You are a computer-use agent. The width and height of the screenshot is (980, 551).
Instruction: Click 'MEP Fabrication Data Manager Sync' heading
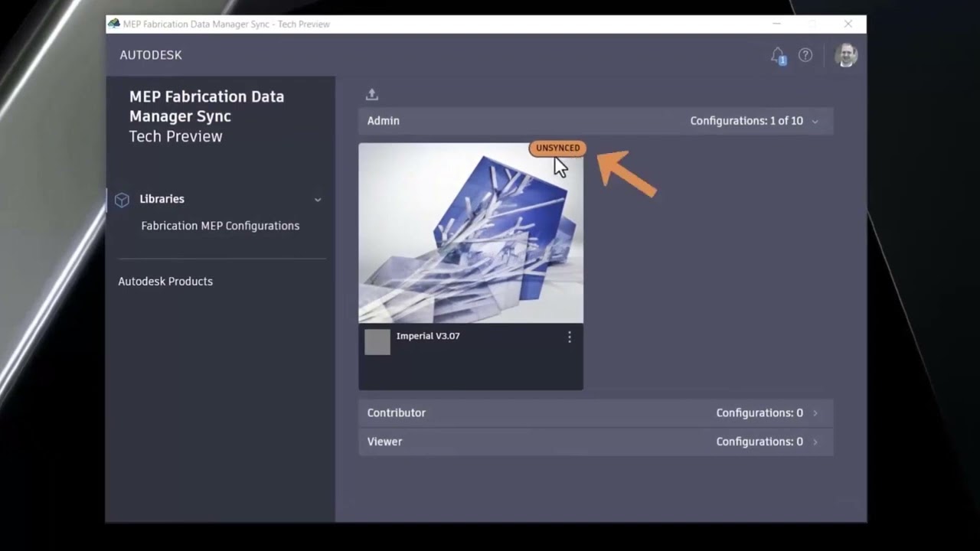[x=207, y=106]
